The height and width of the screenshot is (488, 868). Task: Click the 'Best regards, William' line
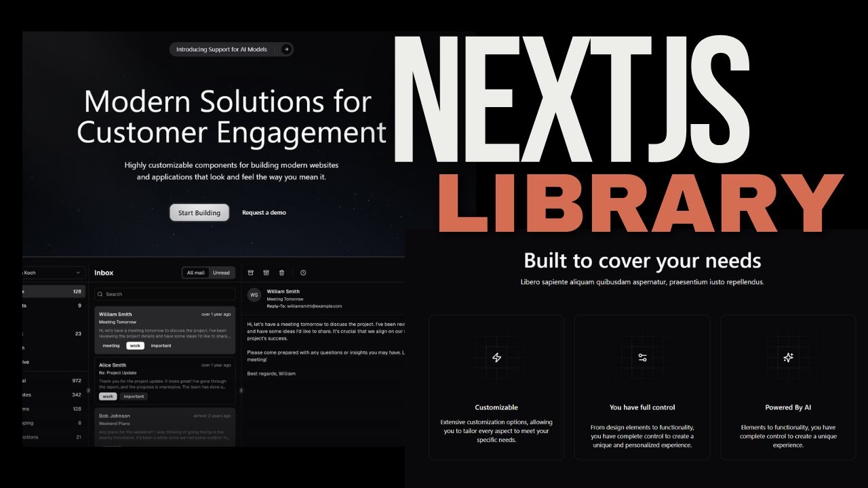[x=271, y=373]
